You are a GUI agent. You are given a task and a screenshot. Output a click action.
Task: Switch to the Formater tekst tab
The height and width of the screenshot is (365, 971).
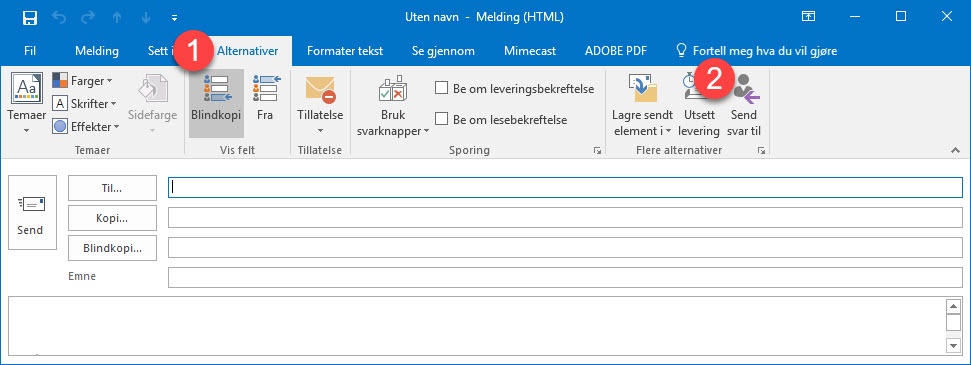click(345, 51)
